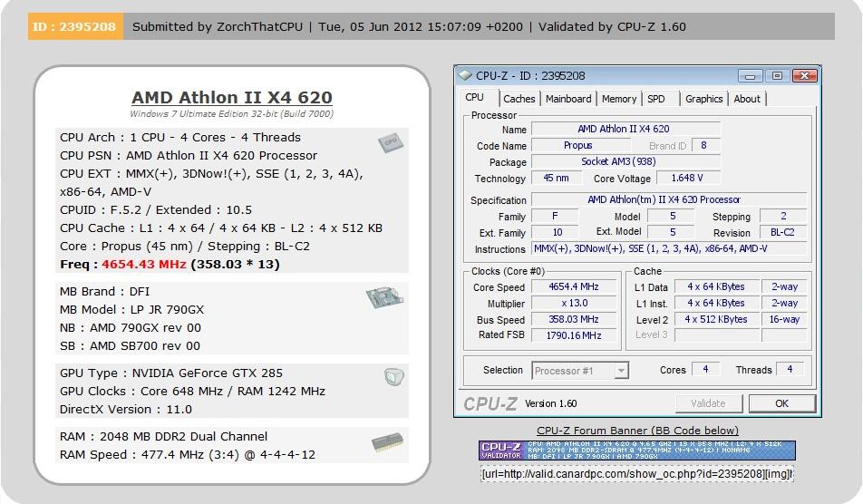Click the AMD Athlon II X4 620 heading
863x504 pixels.
pos(232,97)
